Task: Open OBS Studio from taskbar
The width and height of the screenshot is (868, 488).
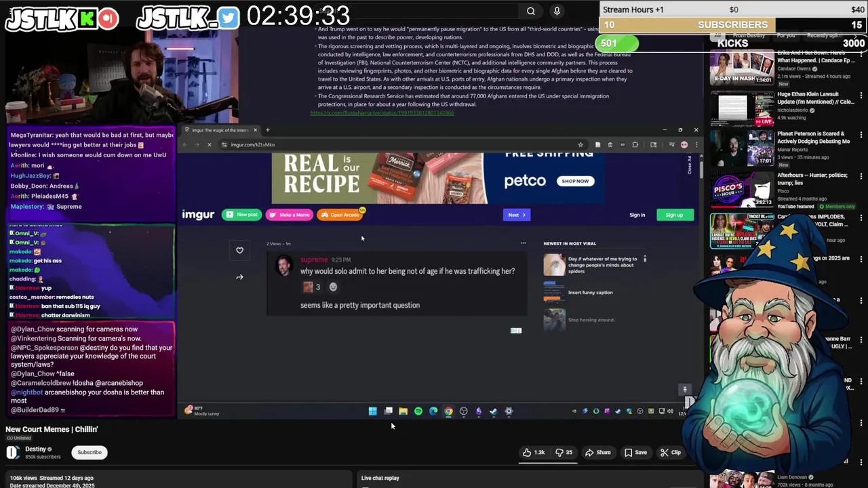Action: click(464, 411)
